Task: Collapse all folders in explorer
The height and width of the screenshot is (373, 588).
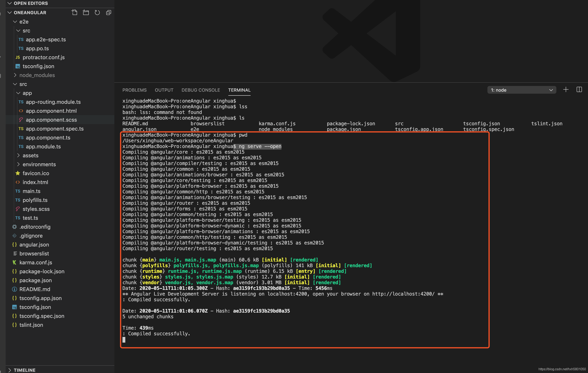Action: (109, 12)
